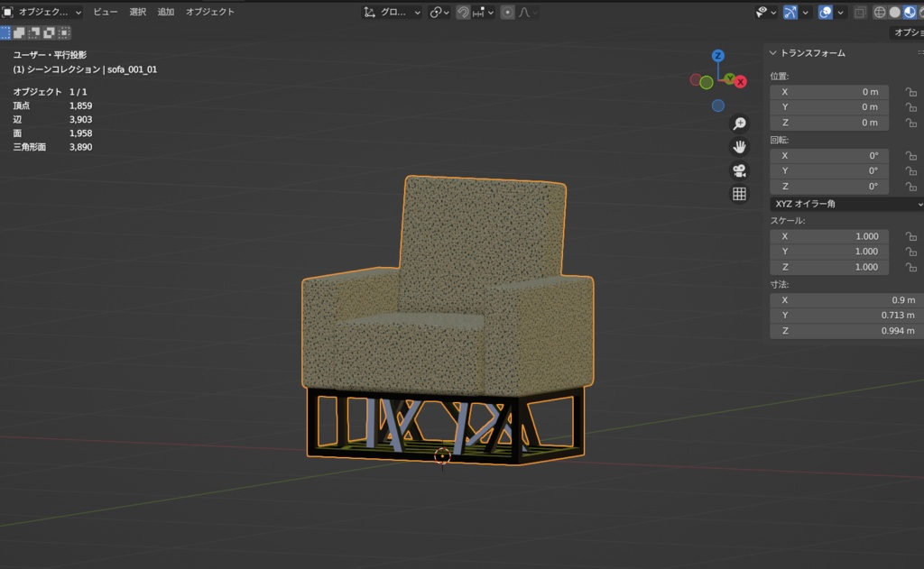Toggle viewport gizmo display
Image resolution: width=924 pixels, height=569 pixels.
[790, 12]
